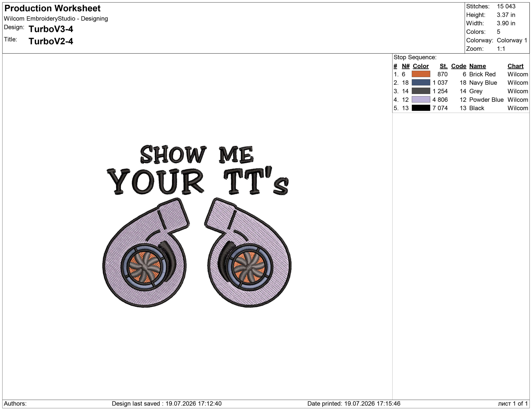The image size is (532, 409).
Task: Click the 'Grey' thread name
Action: [x=476, y=91]
